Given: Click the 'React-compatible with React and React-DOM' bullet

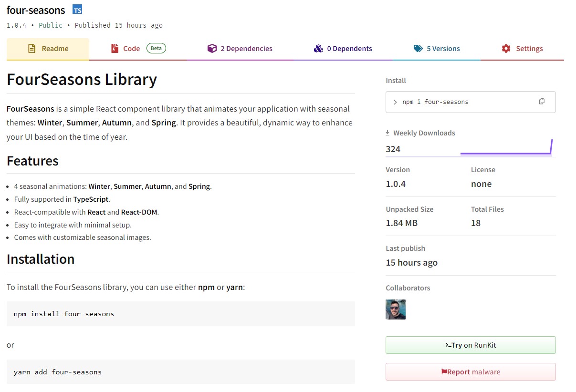Looking at the screenshot, I should tap(86, 212).
